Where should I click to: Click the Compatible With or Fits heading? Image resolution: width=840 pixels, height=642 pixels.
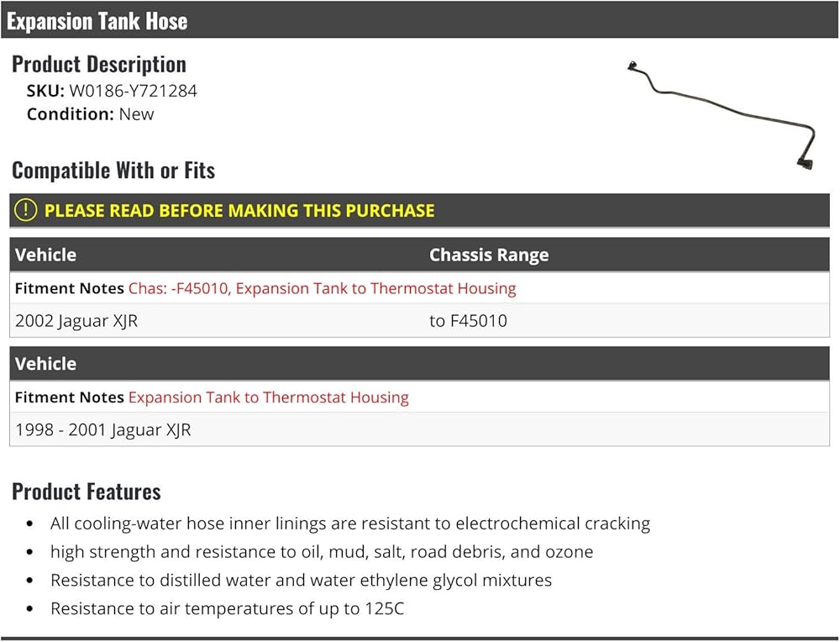click(x=113, y=171)
